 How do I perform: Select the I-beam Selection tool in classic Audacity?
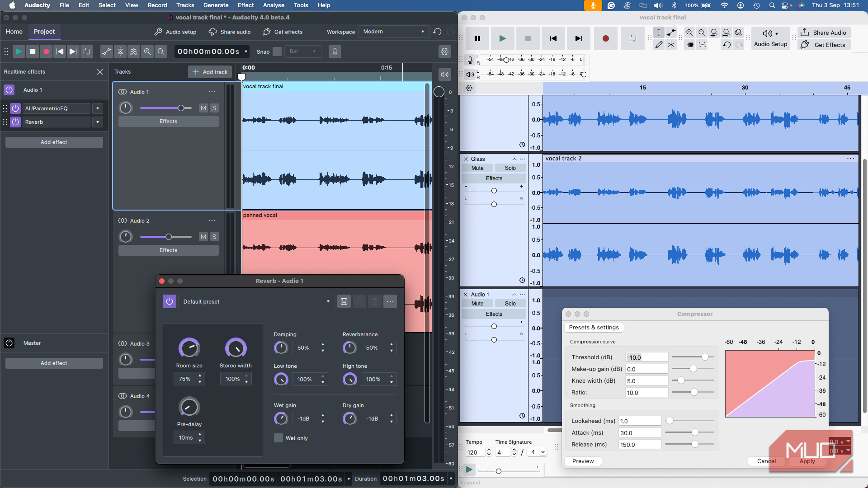click(x=659, y=33)
